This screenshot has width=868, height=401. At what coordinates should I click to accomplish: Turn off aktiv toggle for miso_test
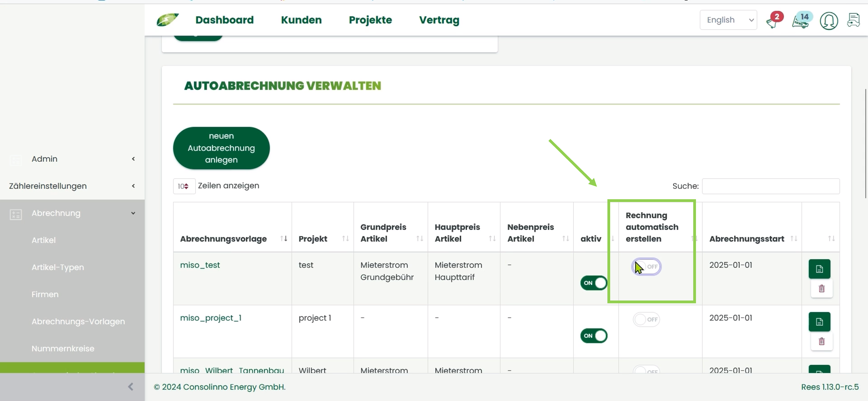coord(594,283)
